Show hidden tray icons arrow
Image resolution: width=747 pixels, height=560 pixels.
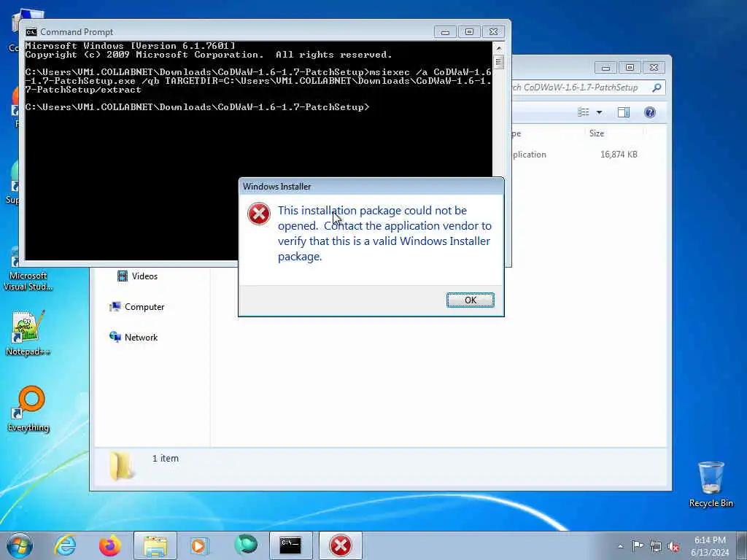coord(620,546)
